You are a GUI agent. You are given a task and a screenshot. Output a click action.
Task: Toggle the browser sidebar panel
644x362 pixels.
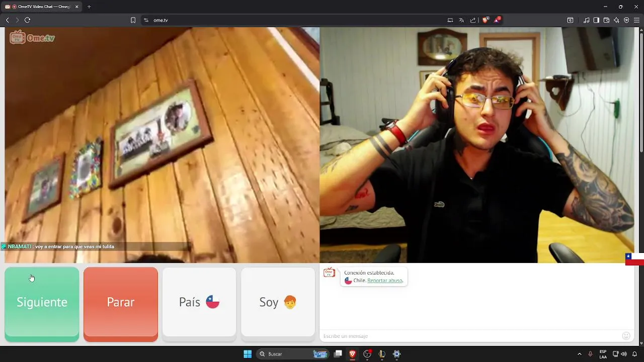tap(596, 20)
